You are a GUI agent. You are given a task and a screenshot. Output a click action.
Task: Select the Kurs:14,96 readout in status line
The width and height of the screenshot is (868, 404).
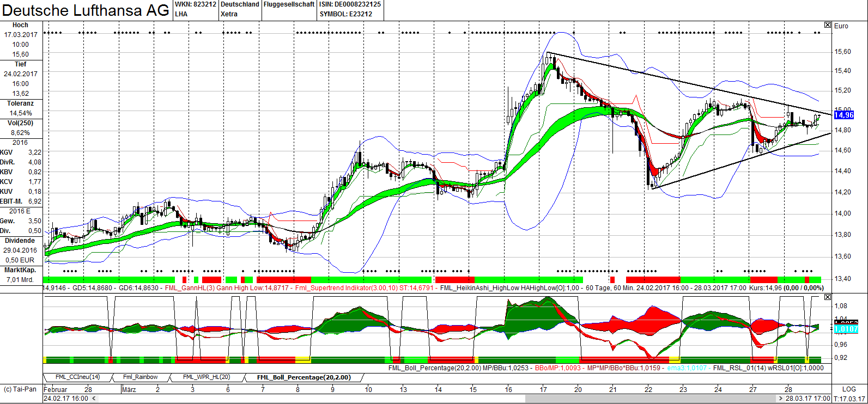[766, 288]
